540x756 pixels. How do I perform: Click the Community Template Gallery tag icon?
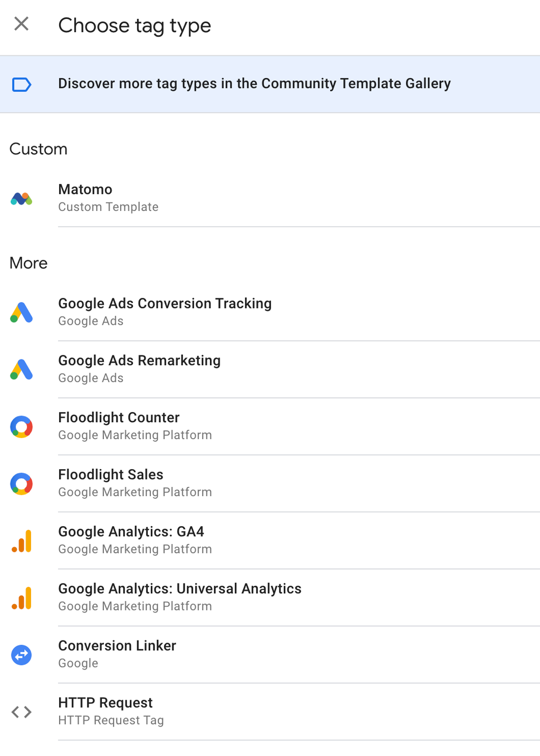[x=22, y=84]
